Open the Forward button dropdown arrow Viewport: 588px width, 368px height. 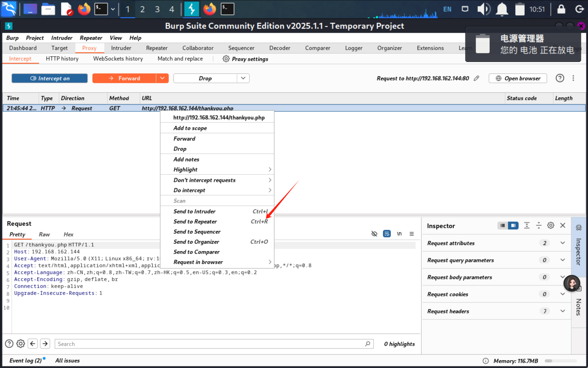pyautogui.click(x=162, y=78)
